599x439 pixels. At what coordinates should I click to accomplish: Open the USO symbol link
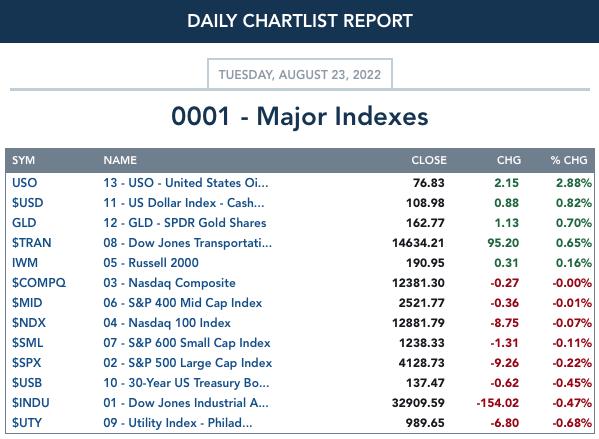click(x=24, y=183)
